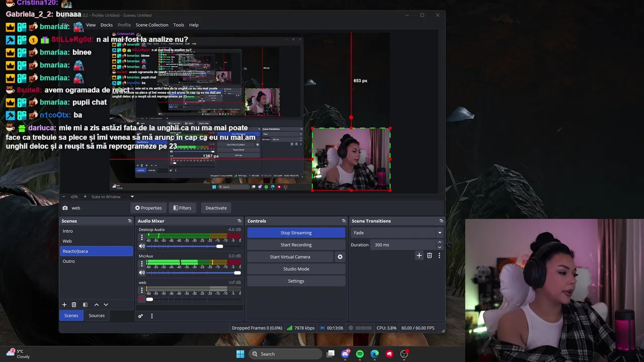Switch to the Sources tab
This screenshot has height=362, width=644.
pos(97,316)
